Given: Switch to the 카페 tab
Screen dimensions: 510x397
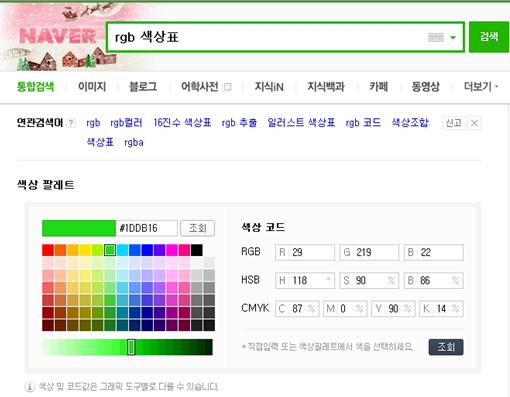Looking at the screenshot, I should [x=378, y=87].
